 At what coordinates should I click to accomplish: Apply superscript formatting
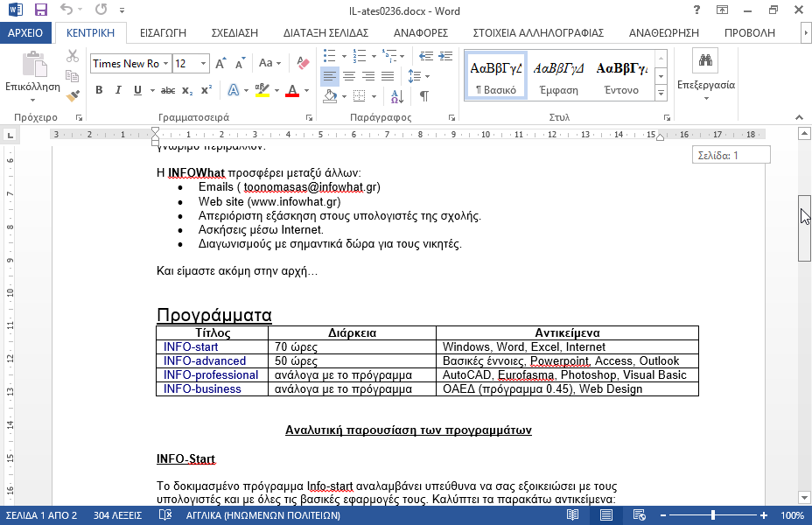point(206,90)
